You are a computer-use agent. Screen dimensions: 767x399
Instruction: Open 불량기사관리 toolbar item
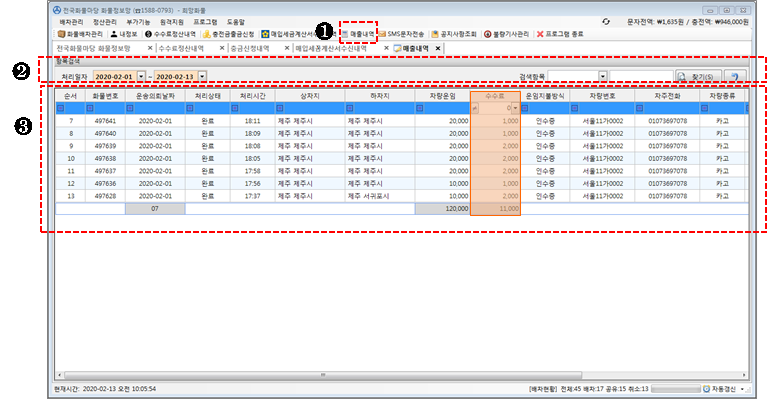tap(506, 34)
